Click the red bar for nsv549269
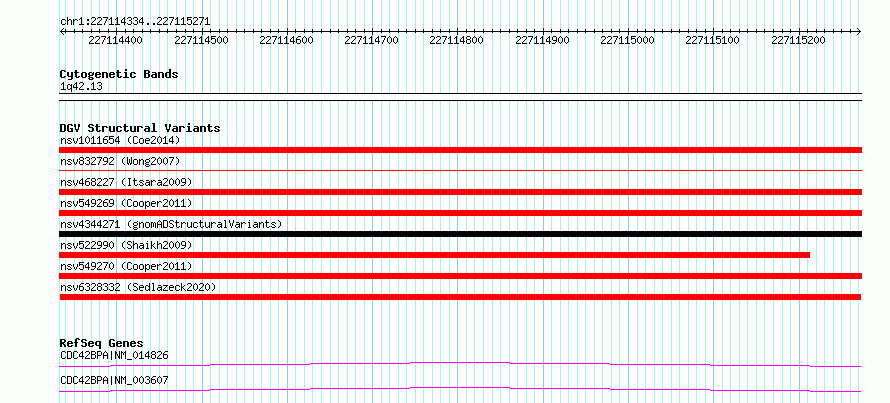Image resolution: width=890 pixels, height=403 pixels. coord(460,213)
